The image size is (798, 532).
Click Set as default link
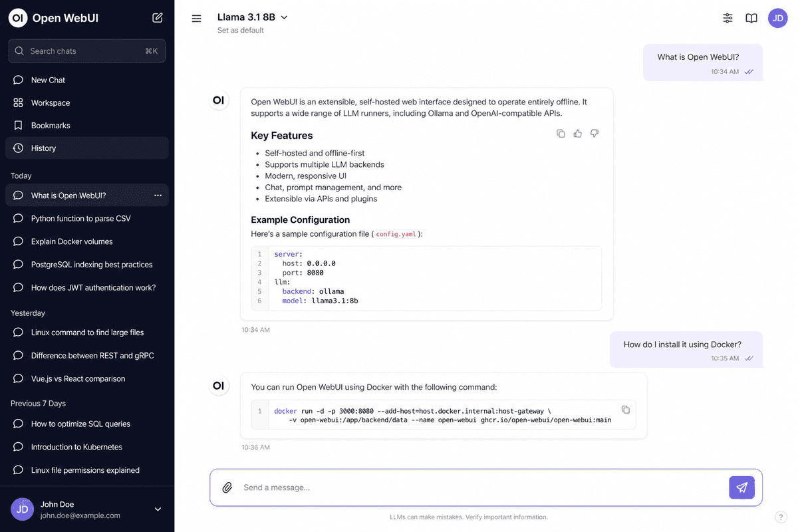click(241, 31)
